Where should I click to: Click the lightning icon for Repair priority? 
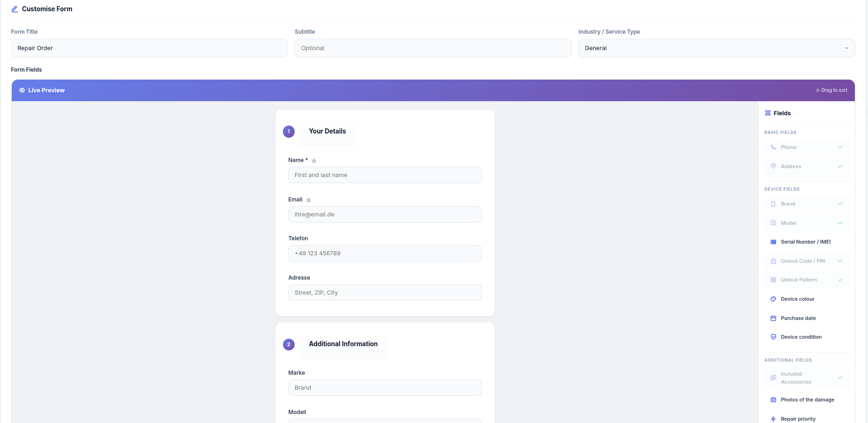point(773,418)
